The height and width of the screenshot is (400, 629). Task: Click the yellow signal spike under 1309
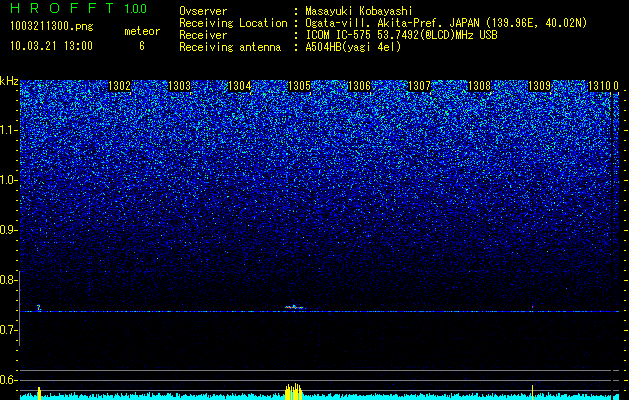[532, 392]
